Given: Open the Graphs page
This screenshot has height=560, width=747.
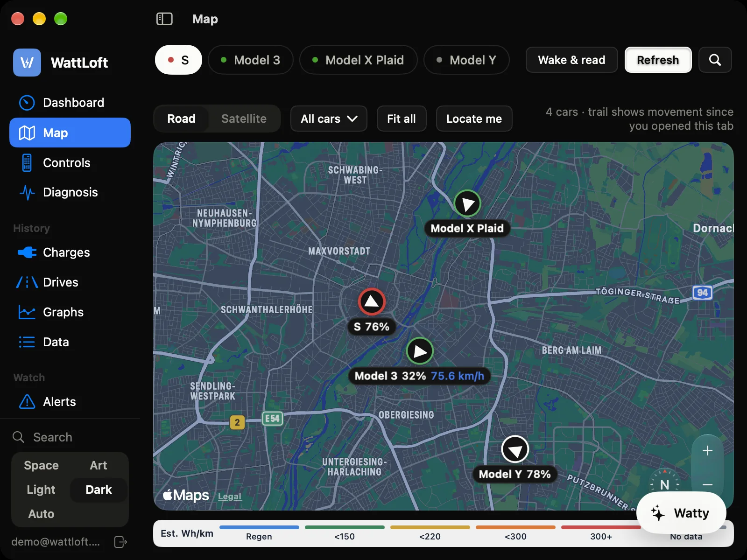Looking at the screenshot, I should [70, 312].
